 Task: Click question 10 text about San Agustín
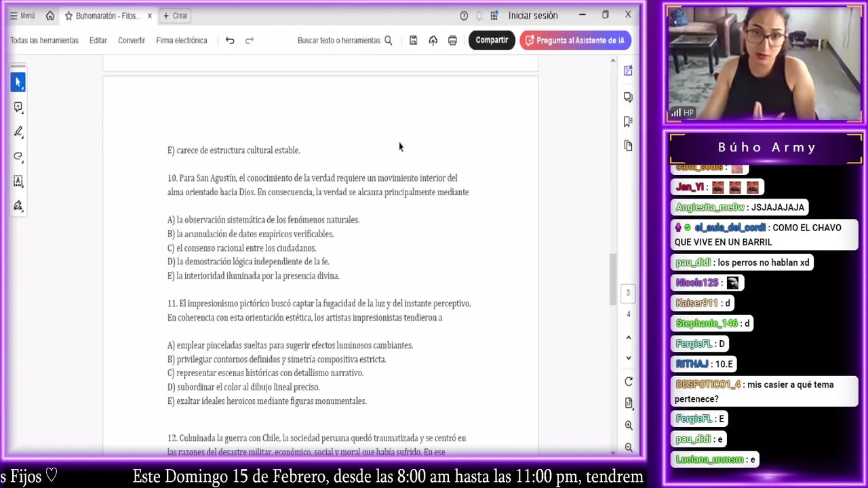point(318,185)
